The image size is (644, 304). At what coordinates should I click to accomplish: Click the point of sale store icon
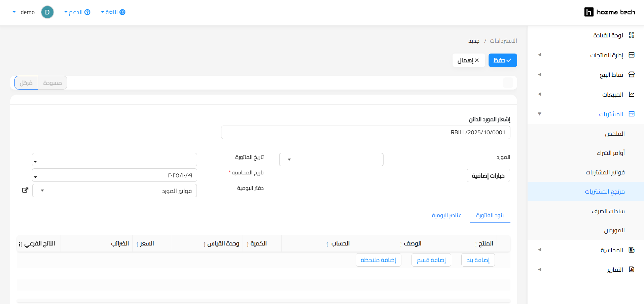(x=631, y=75)
